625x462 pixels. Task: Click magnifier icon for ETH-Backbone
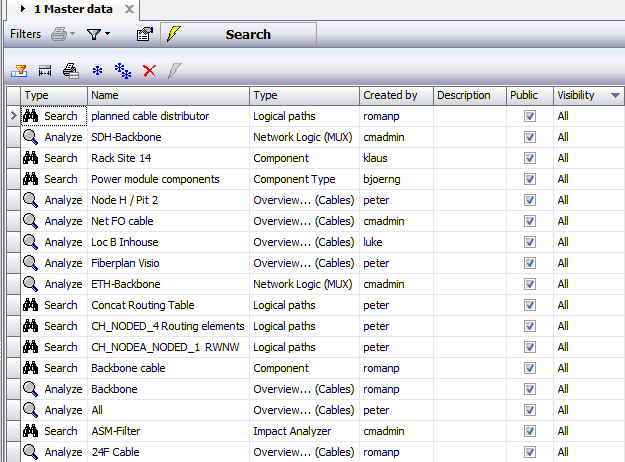click(30, 284)
